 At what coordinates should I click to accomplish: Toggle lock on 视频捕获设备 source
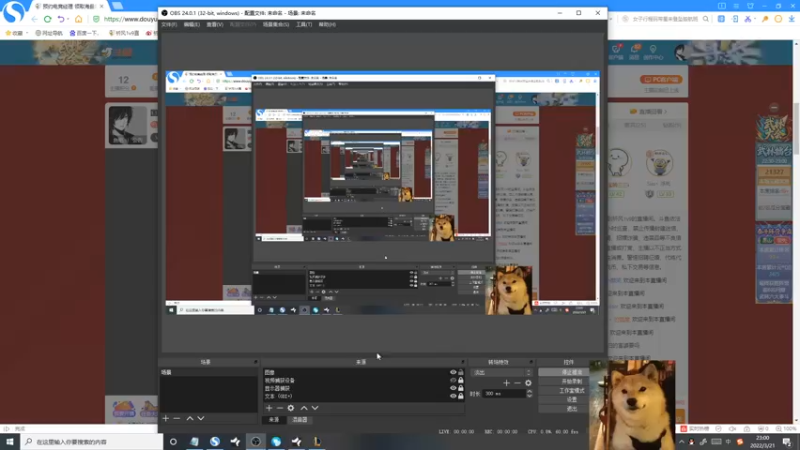(x=461, y=380)
